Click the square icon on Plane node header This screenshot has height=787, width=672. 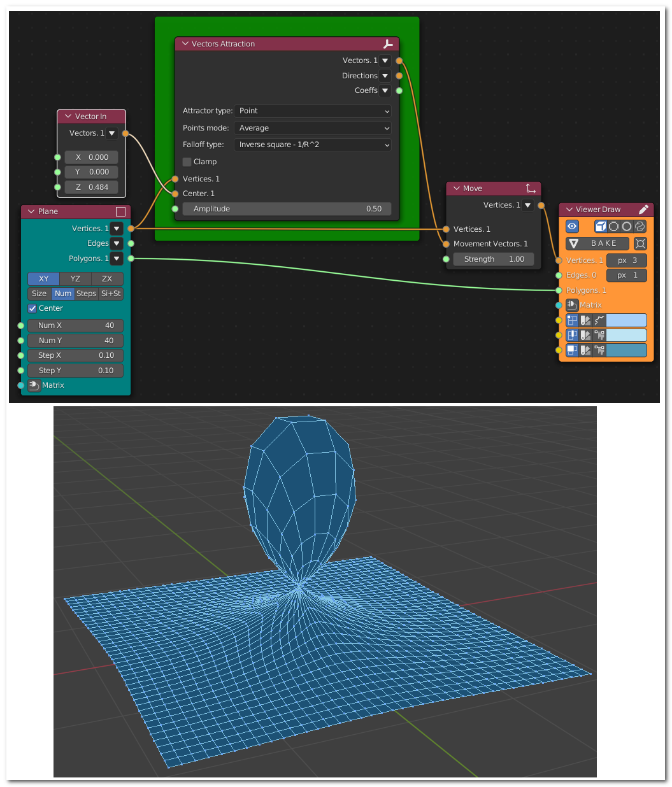pos(120,211)
